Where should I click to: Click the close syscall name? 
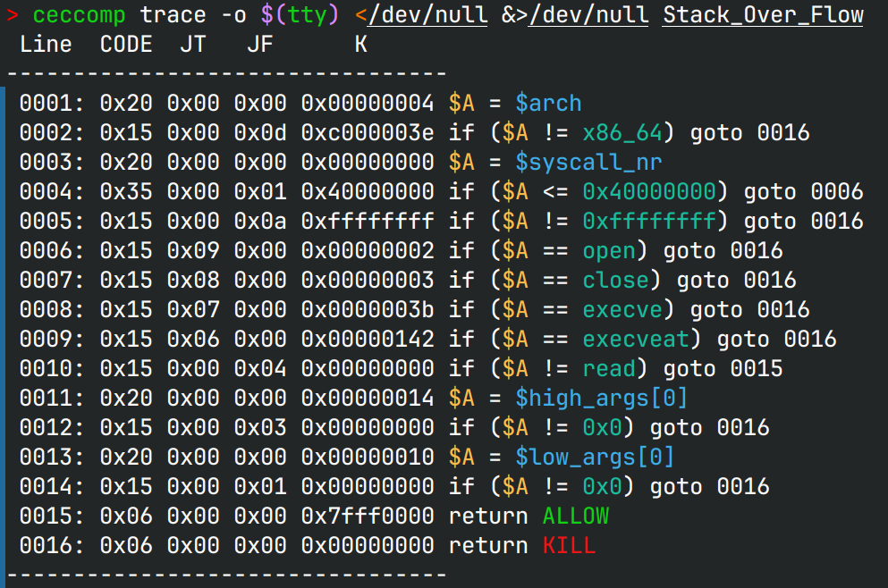click(615, 281)
